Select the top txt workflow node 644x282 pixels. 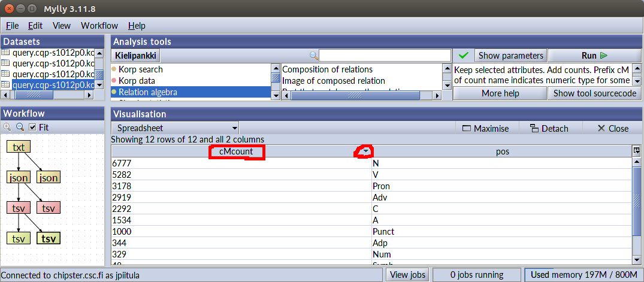point(19,147)
